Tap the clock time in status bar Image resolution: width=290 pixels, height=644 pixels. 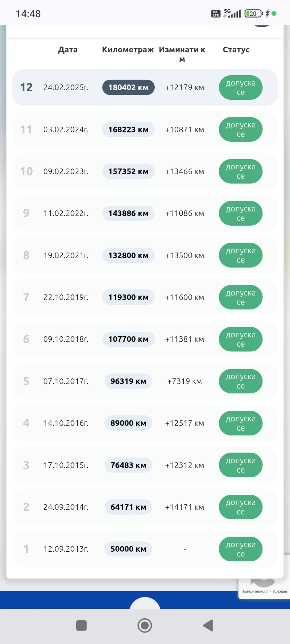coord(28,14)
